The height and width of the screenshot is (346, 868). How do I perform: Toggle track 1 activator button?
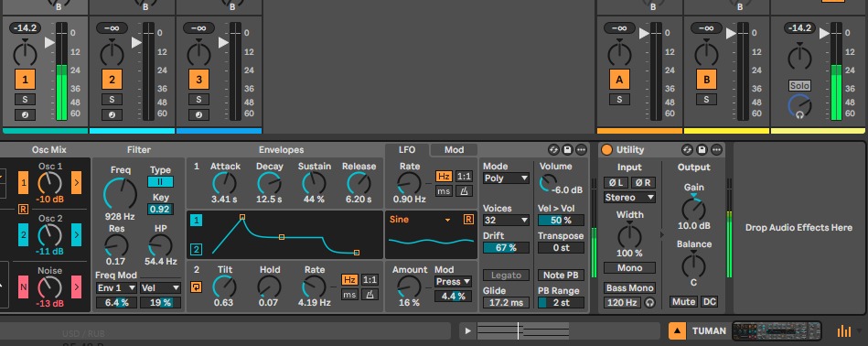(25, 80)
